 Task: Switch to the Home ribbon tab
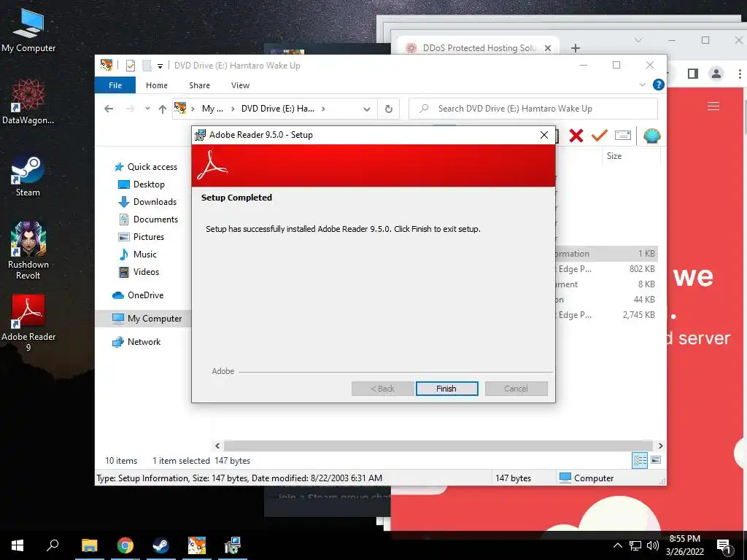pyautogui.click(x=157, y=85)
